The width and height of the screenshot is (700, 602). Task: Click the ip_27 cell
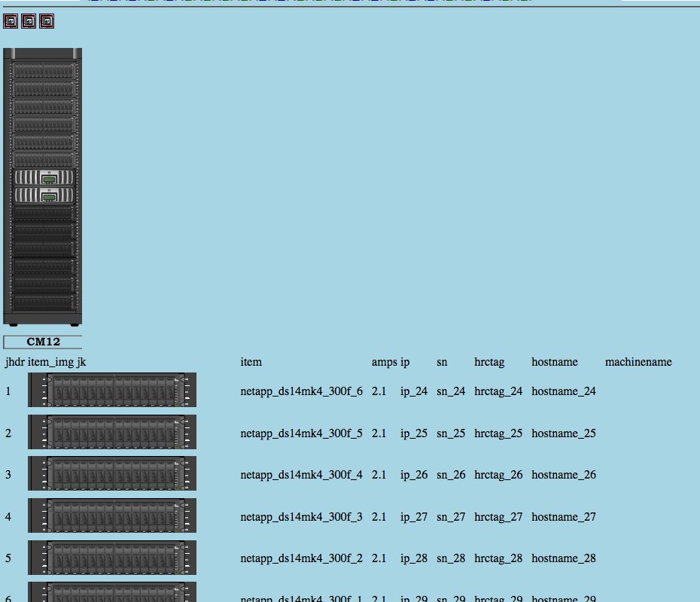pos(414,517)
